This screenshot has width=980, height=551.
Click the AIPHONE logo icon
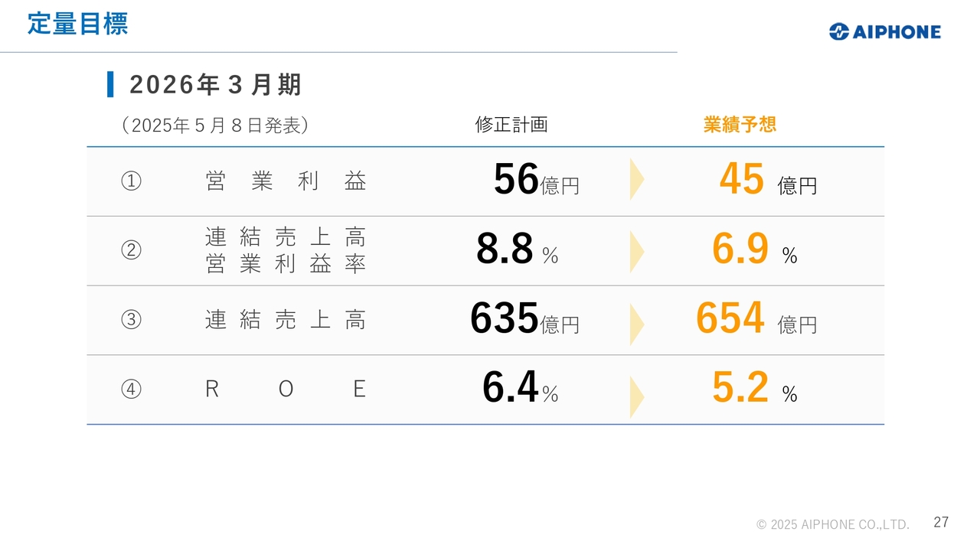tap(839, 31)
